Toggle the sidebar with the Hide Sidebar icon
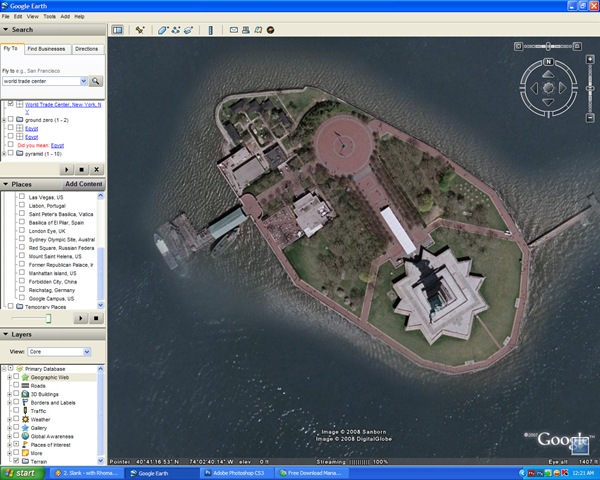 [x=117, y=30]
